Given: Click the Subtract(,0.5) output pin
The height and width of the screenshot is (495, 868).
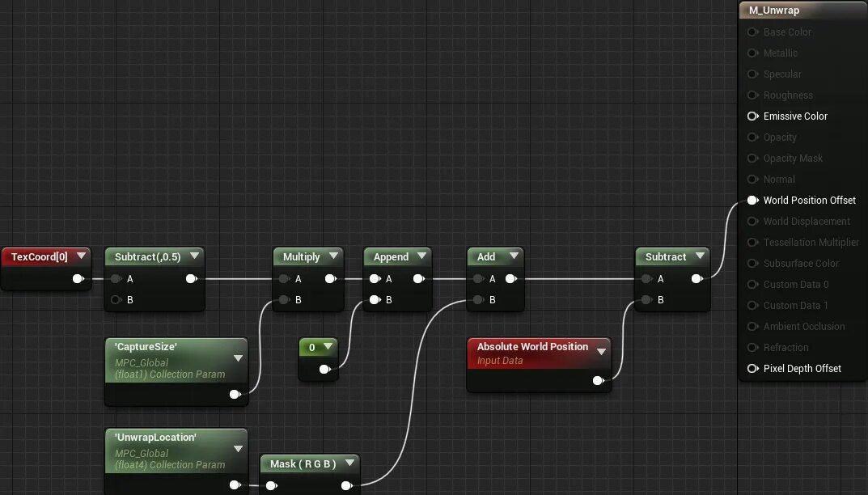Looking at the screenshot, I should (192, 278).
